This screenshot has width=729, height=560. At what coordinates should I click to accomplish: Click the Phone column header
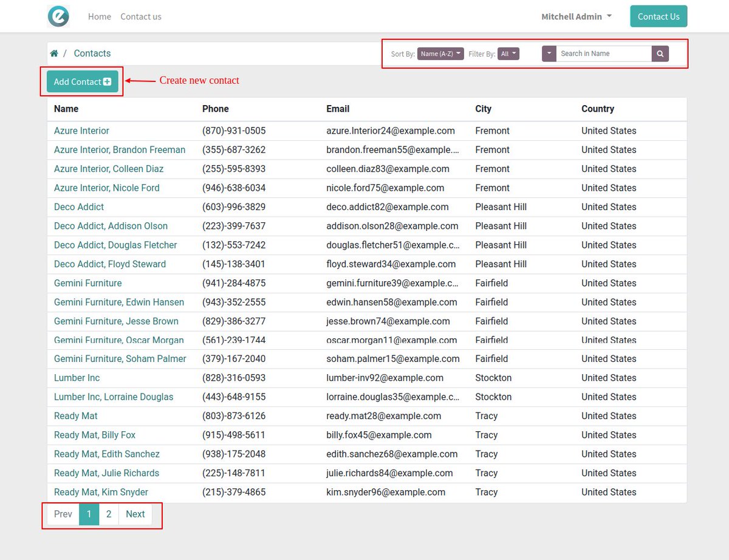216,109
